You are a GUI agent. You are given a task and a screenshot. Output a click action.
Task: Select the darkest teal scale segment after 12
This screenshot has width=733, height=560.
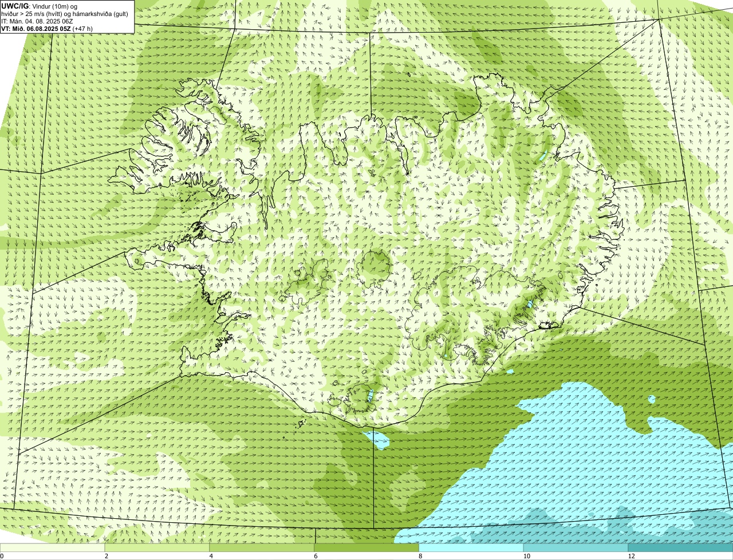[x=681, y=548]
